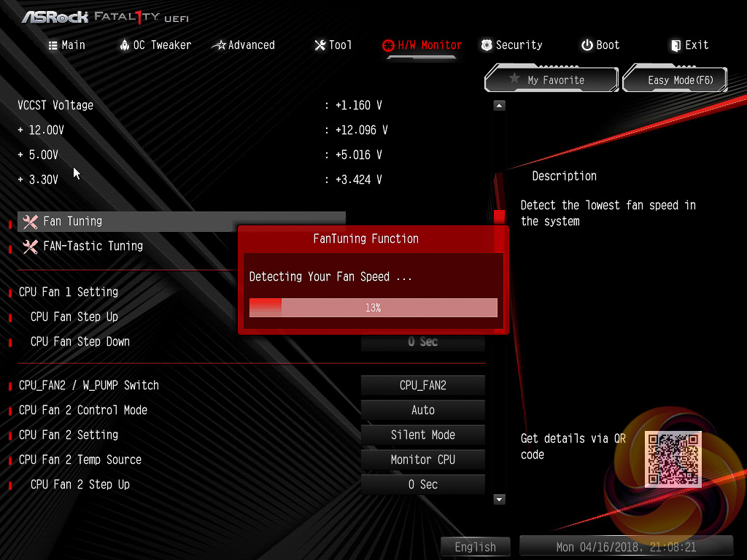Click the scroll up arrow
This screenshot has height=560, width=747.
click(499, 106)
